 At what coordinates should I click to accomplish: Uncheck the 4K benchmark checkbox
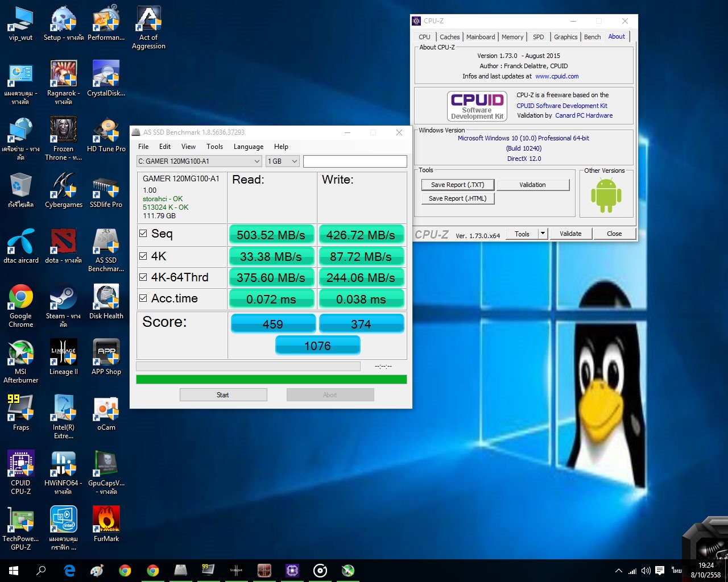coord(143,256)
